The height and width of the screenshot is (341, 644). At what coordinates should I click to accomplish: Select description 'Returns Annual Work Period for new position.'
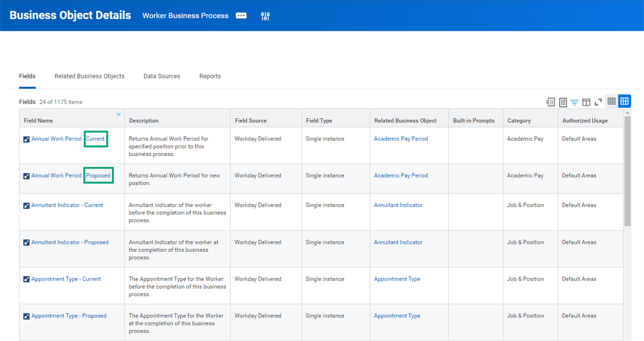(174, 179)
